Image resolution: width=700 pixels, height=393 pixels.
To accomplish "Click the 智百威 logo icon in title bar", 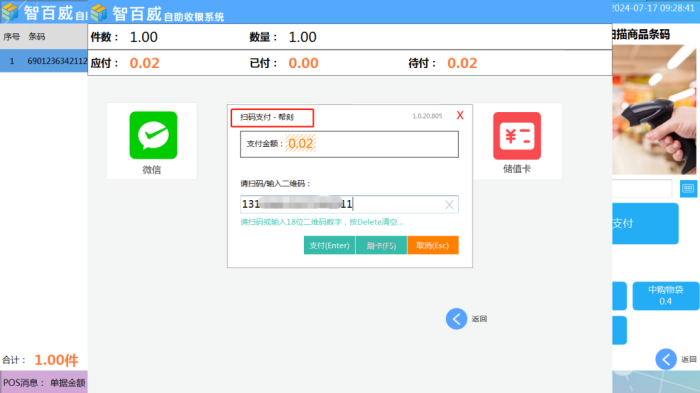I will pos(99,13).
